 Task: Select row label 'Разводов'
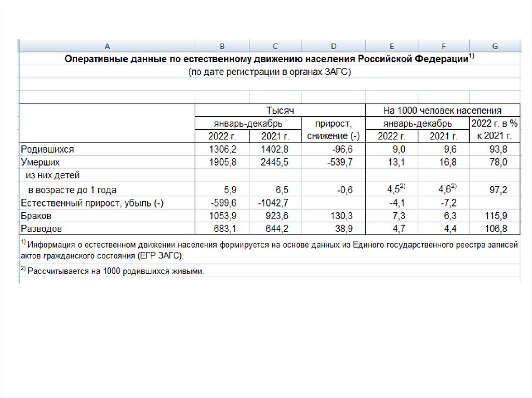[x=41, y=229]
